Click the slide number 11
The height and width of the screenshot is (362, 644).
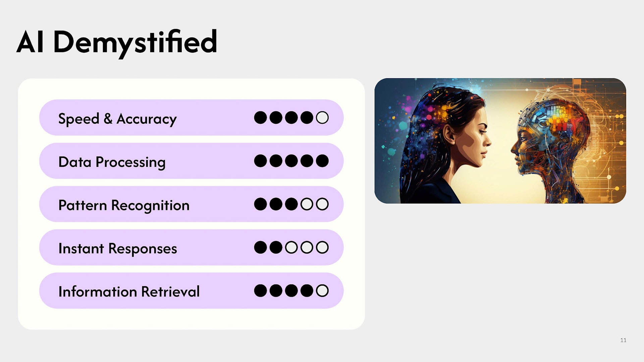623,340
